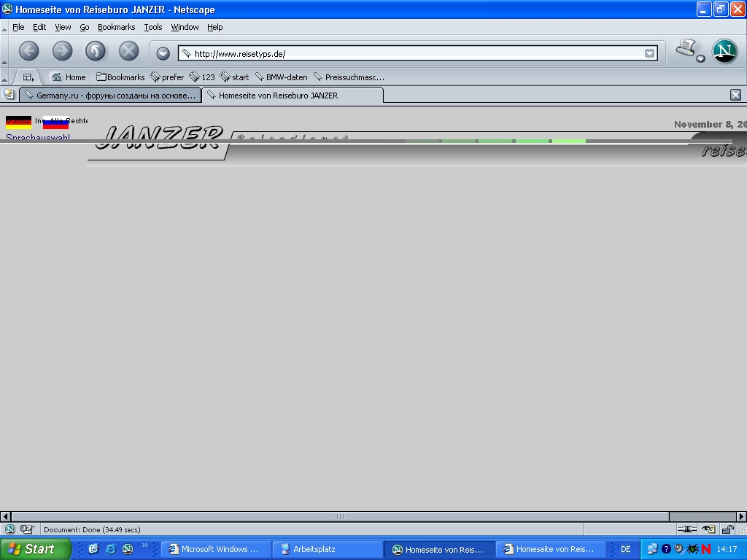747x560 pixels.
Task: Open the BMW-daten bookmark
Action: coord(281,77)
